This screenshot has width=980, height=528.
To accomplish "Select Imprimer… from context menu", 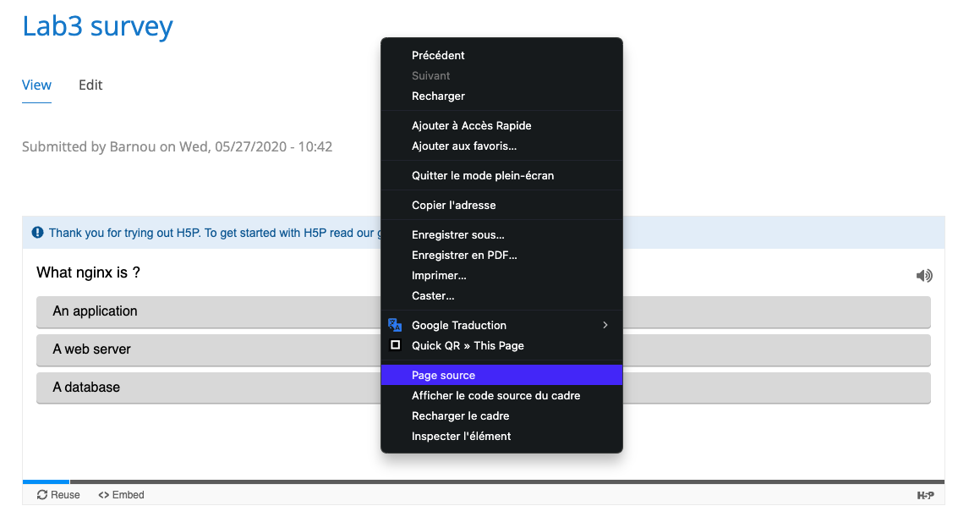I will coord(501,275).
